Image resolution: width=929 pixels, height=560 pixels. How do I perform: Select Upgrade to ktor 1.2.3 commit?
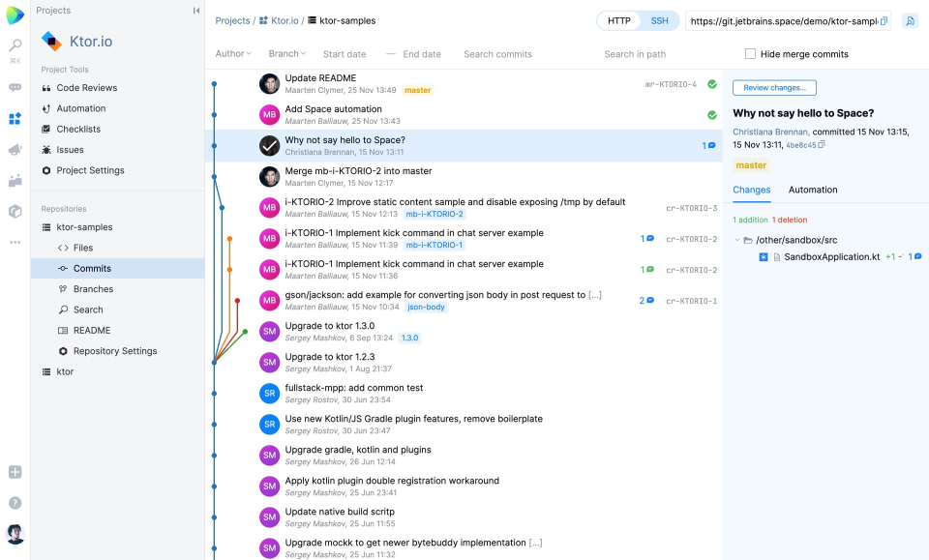[x=464, y=363]
